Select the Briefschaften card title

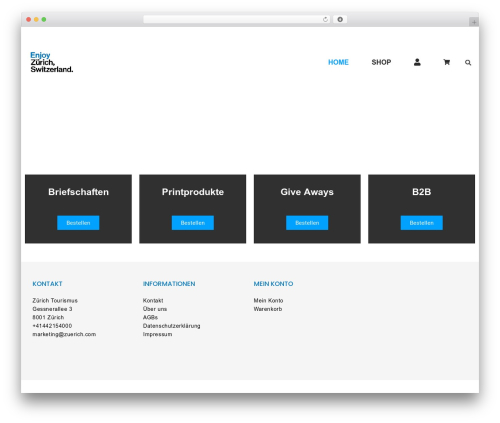click(x=78, y=192)
